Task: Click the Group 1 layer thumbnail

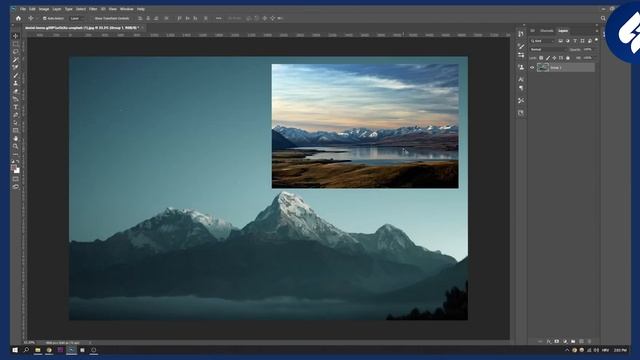Action: [543, 67]
